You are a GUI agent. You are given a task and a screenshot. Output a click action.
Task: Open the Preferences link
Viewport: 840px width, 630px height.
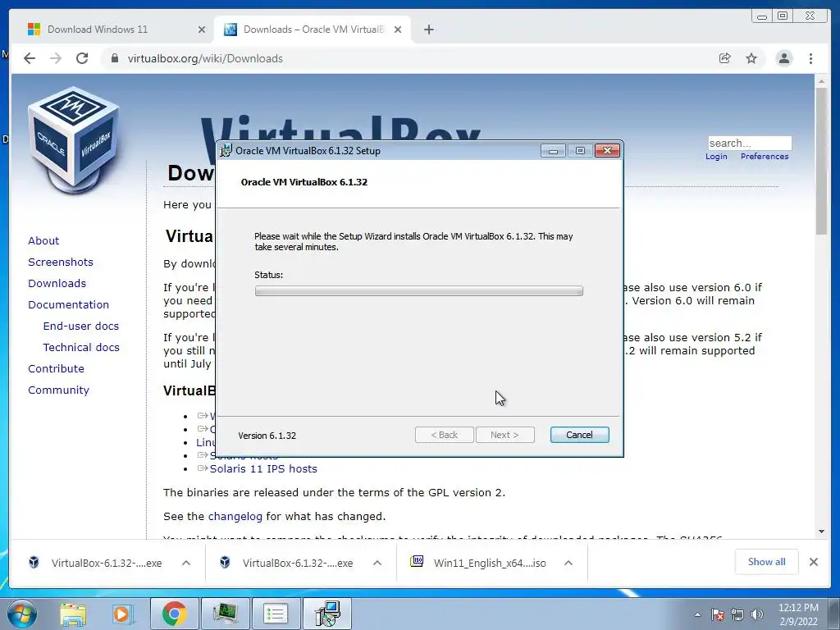(x=765, y=157)
